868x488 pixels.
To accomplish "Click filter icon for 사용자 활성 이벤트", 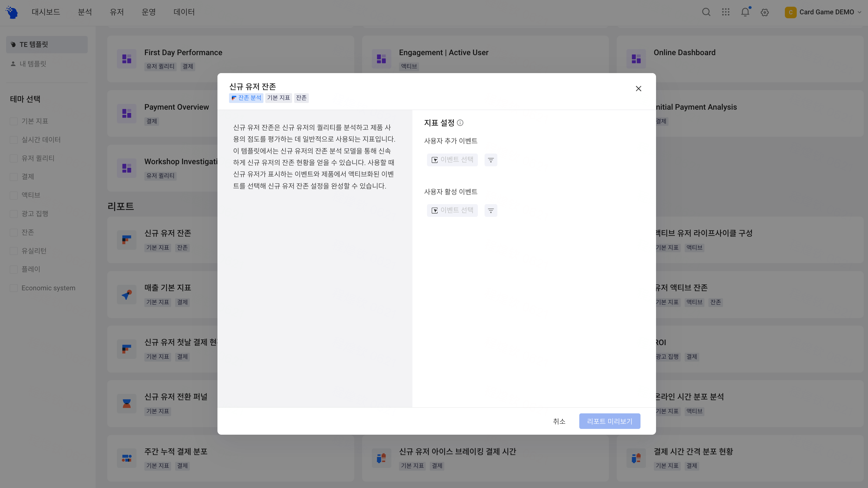I will tap(491, 210).
